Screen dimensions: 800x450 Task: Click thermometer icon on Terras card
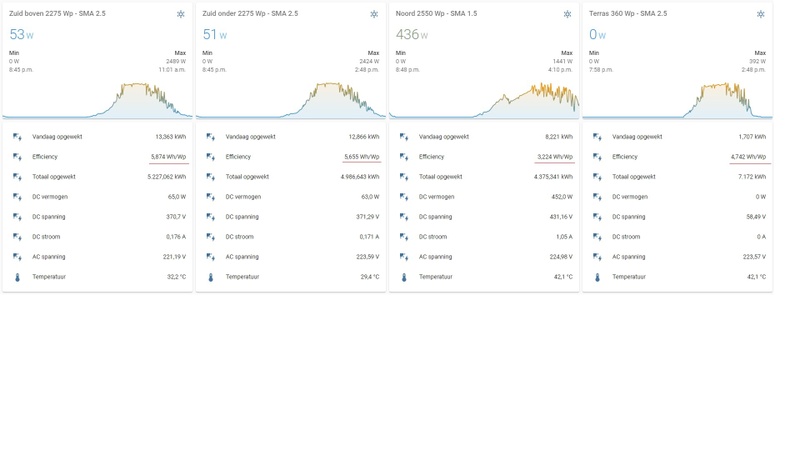tap(597, 277)
